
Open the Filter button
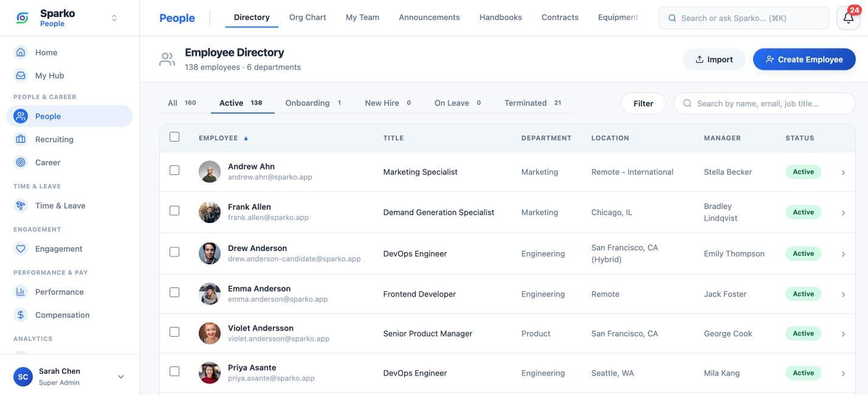[643, 103]
